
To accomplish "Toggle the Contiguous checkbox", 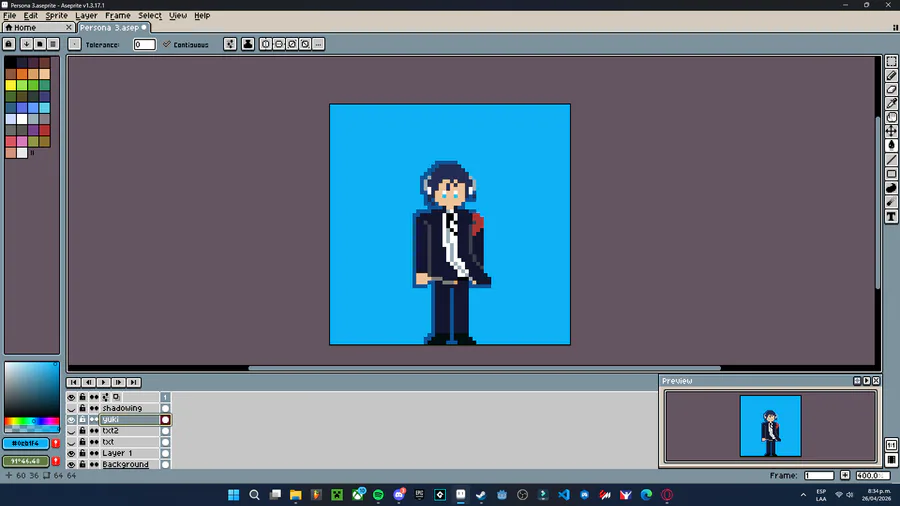I will (186, 44).
